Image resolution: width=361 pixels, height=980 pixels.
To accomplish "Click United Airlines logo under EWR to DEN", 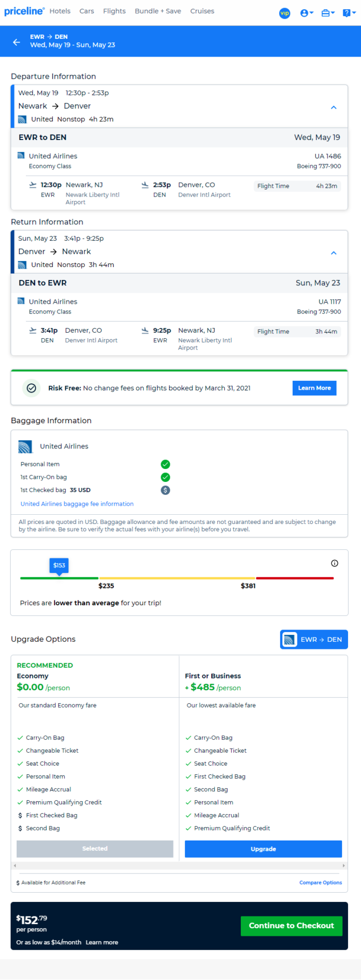I will (21, 156).
